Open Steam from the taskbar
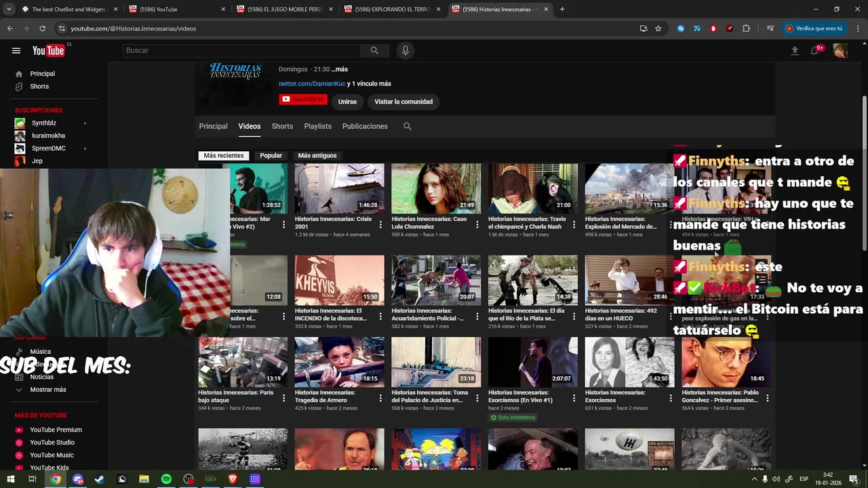The width and height of the screenshot is (868, 488). point(100,479)
